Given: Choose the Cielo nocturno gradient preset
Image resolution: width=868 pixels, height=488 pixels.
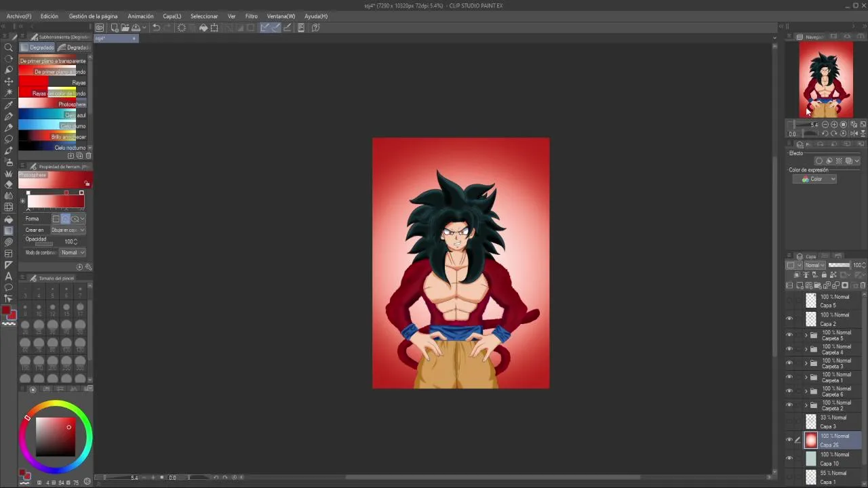Looking at the screenshot, I should coord(52,147).
